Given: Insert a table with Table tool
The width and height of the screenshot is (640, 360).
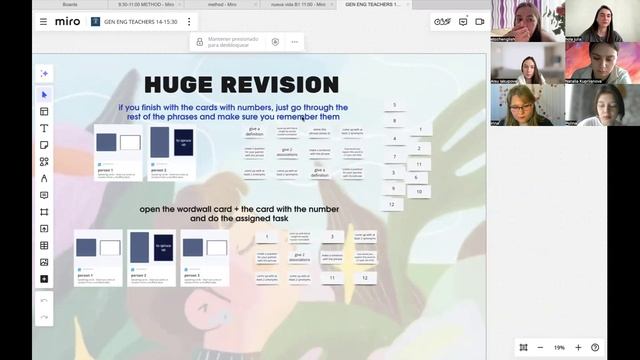Looking at the screenshot, I should 44,245.
